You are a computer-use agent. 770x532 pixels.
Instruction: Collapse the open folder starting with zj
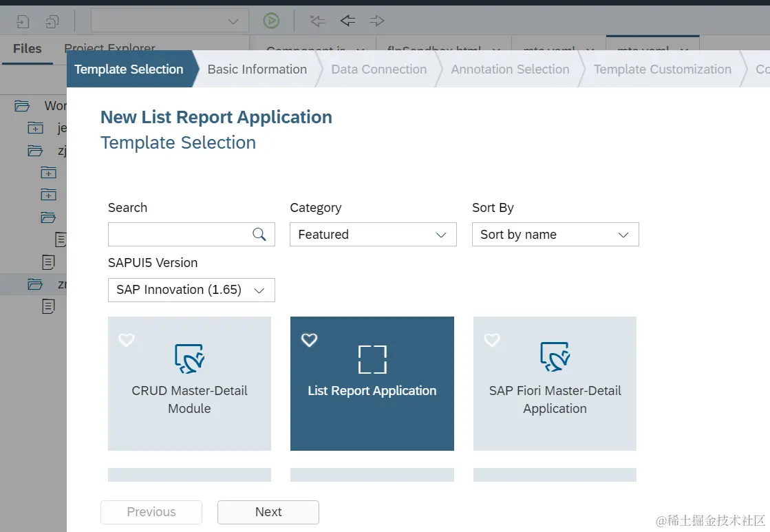tap(35, 150)
